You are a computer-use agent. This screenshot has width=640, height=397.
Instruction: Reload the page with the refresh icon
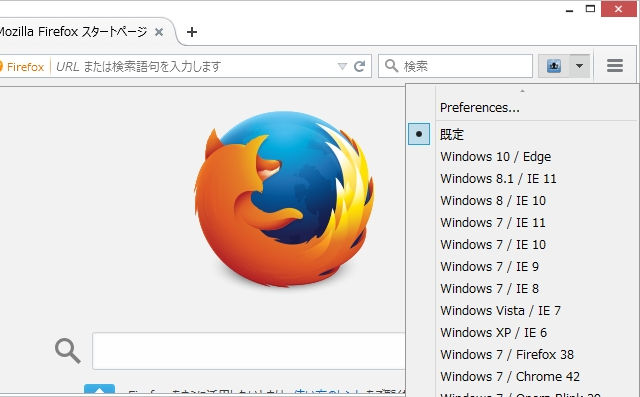point(359,66)
